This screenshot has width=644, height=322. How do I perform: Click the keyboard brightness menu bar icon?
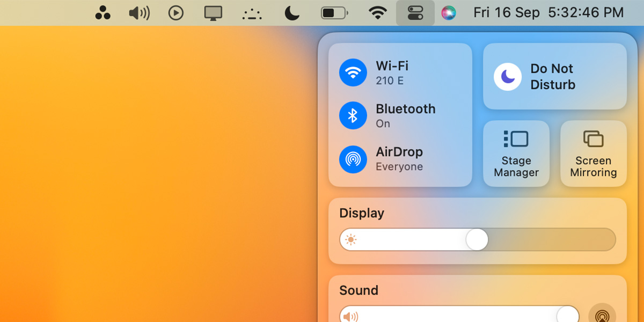(252, 13)
